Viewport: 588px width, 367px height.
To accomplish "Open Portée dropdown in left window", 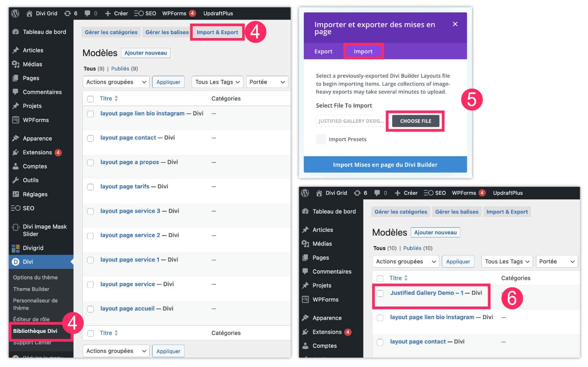I will pyautogui.click(x=267, y=82).
